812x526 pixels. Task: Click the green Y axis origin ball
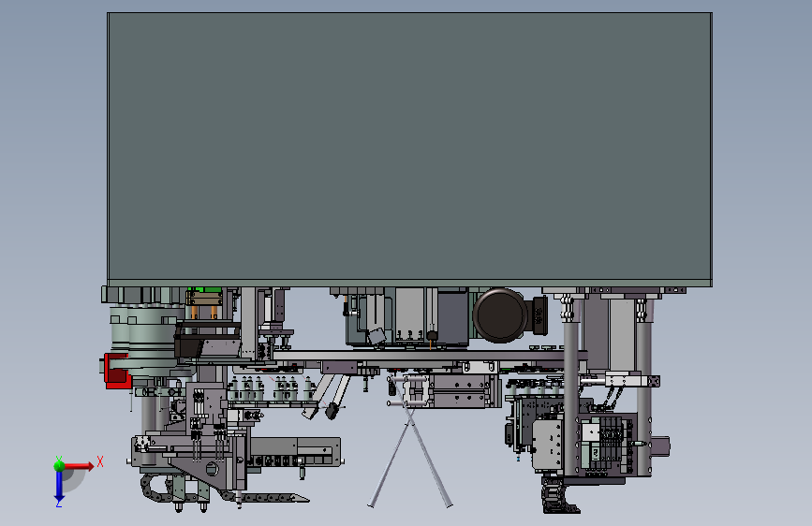pos(59,465)
